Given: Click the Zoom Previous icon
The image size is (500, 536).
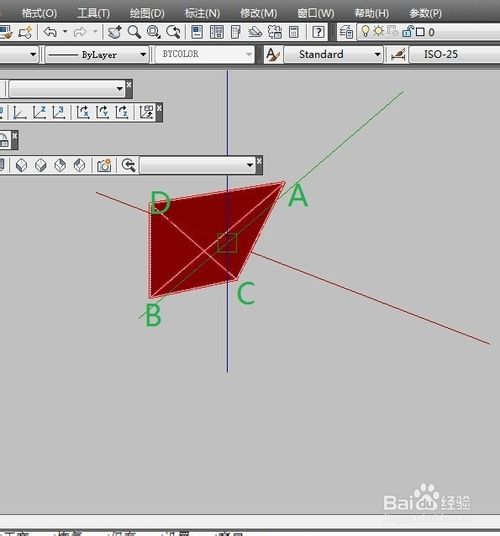Looking at the screenshot, I should tap(173, 32).
